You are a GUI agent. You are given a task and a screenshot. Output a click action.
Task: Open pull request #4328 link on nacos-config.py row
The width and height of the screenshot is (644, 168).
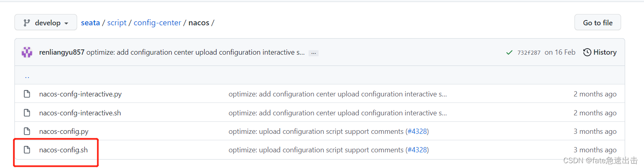418,131
